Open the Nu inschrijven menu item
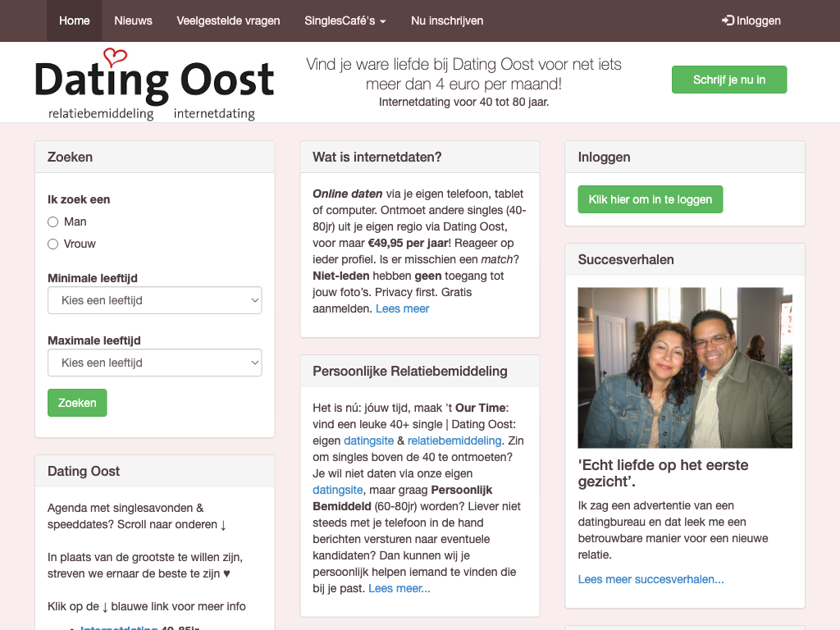 (447, 21)
